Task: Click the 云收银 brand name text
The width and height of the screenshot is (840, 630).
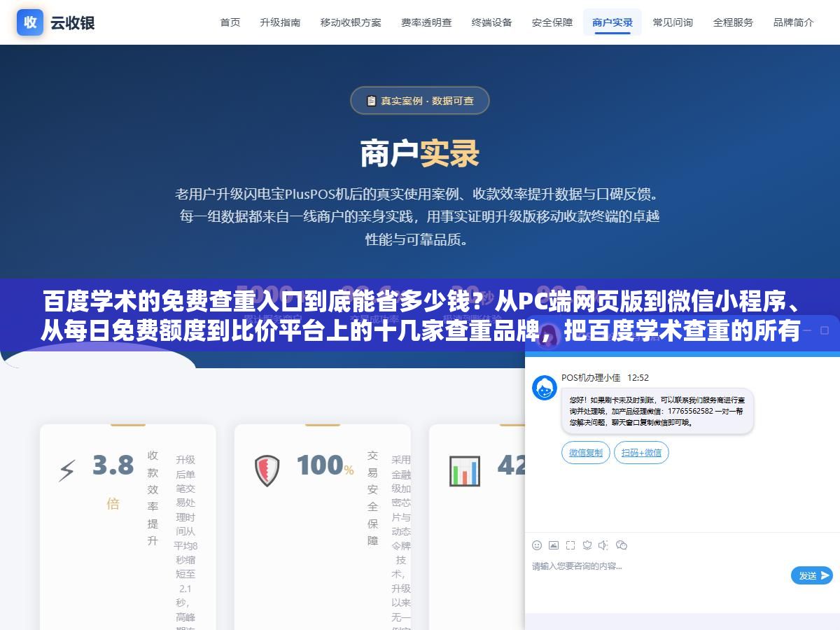Action: pyautogui.click(x=72, y=22)
